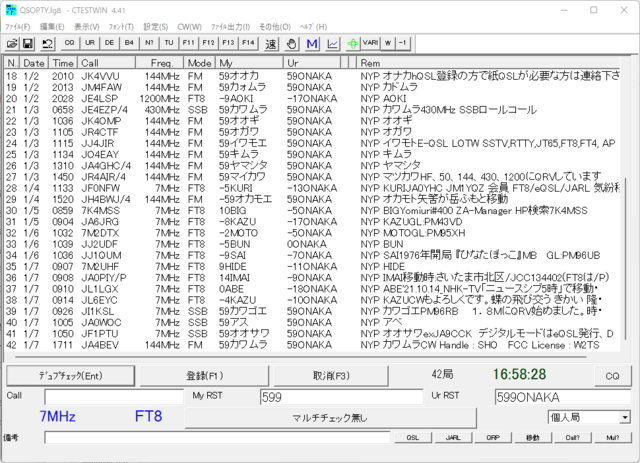Save the log with floppy disk icon
640x463 pixels.
28,43
